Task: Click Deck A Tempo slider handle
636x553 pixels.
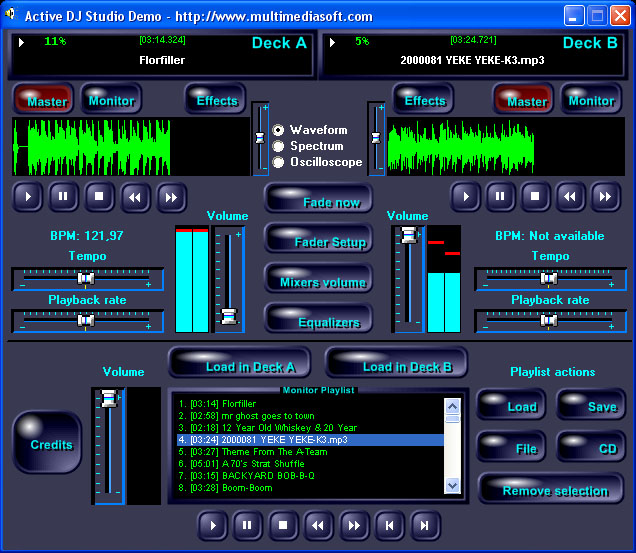Action: point(86,278)
